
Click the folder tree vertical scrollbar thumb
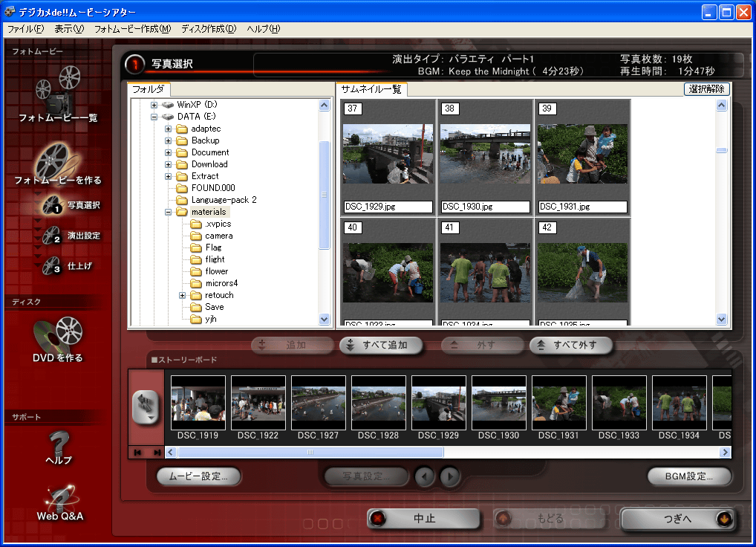[324, 195]
